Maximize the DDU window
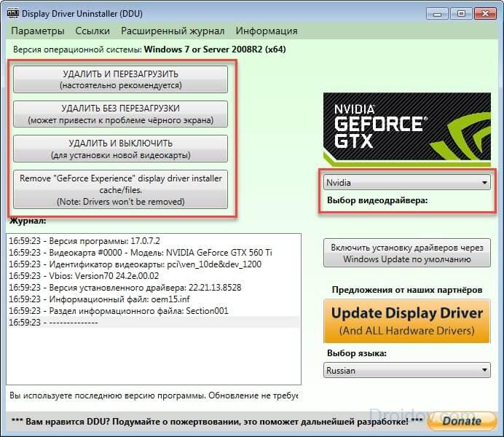 coord(461,14)
